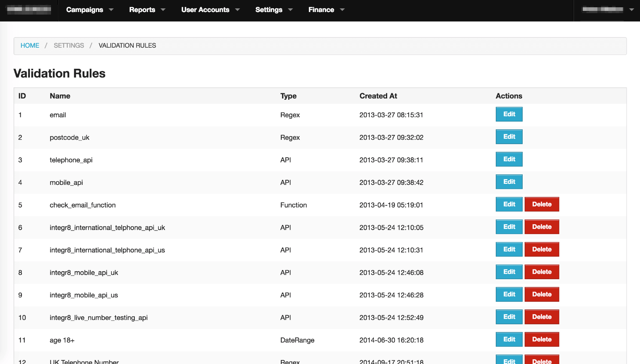Edit the age 18+ DateRange rule

509,340
